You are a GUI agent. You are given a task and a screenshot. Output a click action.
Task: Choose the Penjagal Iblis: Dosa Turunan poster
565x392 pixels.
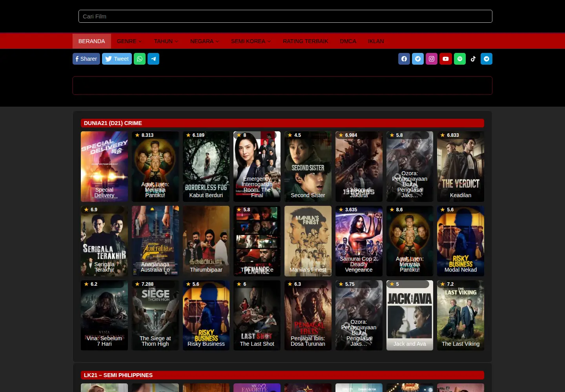pos(308,315)
